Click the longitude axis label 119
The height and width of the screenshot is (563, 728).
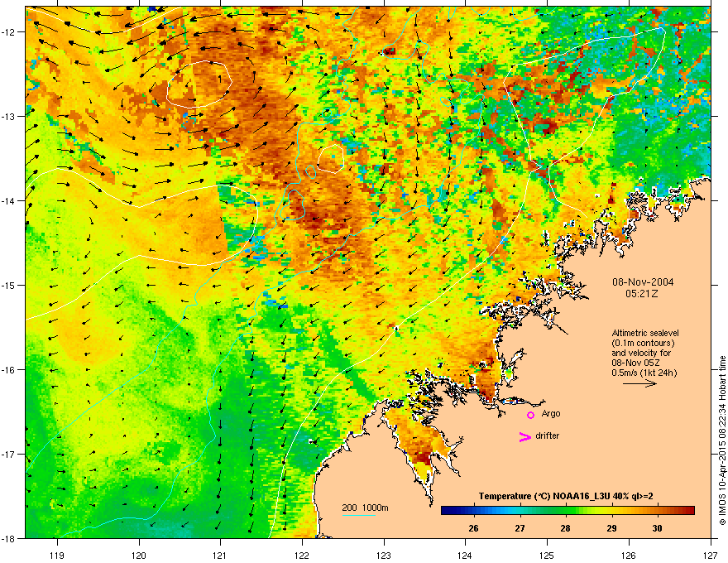pos(57,555)
